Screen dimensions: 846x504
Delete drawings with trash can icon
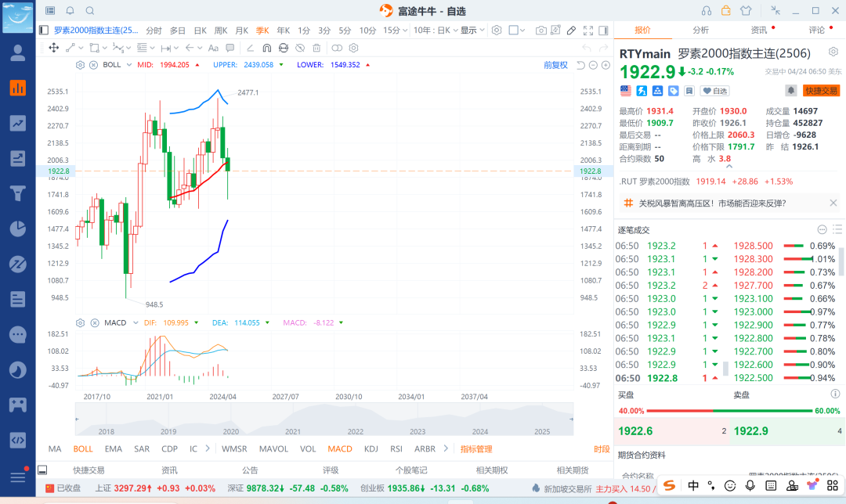[x=316, y=48]
